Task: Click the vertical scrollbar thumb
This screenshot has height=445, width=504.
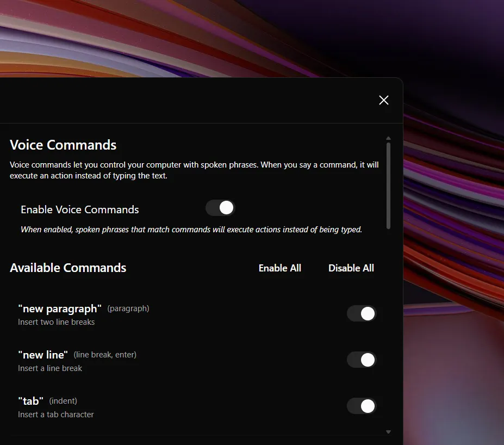Action: (388, 185)
